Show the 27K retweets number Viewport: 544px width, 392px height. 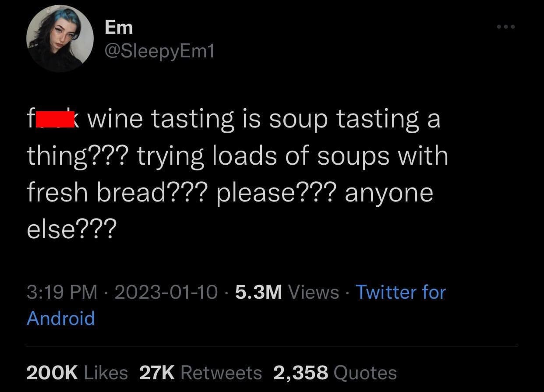[x=157, y=373]
